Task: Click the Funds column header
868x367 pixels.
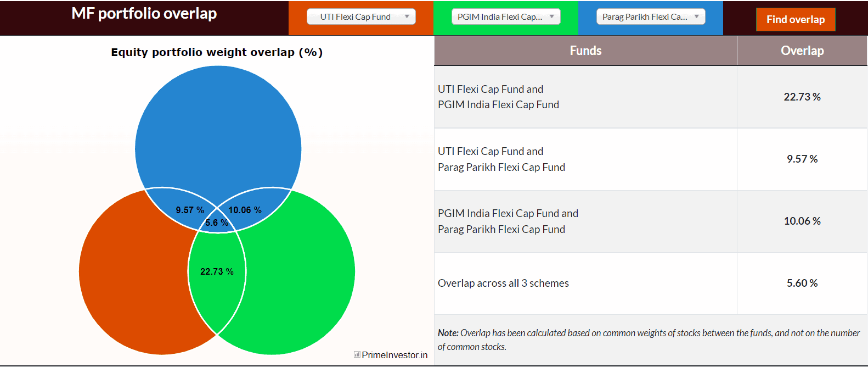Action: 585,51
